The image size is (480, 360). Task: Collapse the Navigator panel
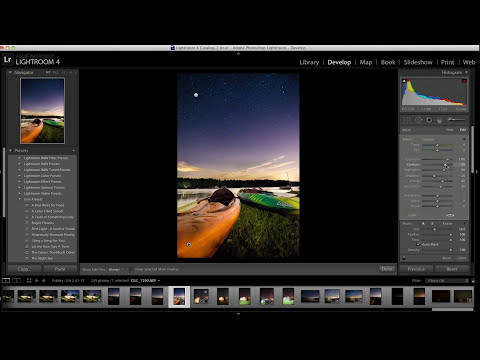pyautogui.click(x=10, y=72)
